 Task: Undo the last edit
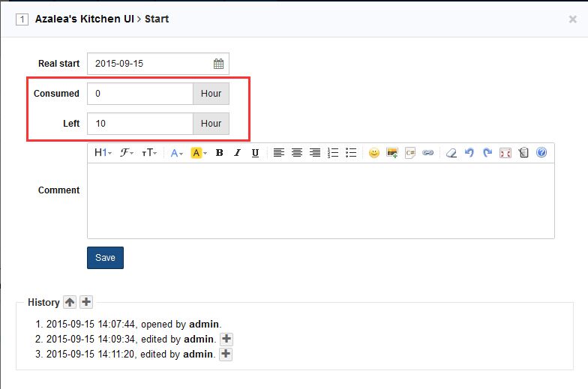click(469, 153)
